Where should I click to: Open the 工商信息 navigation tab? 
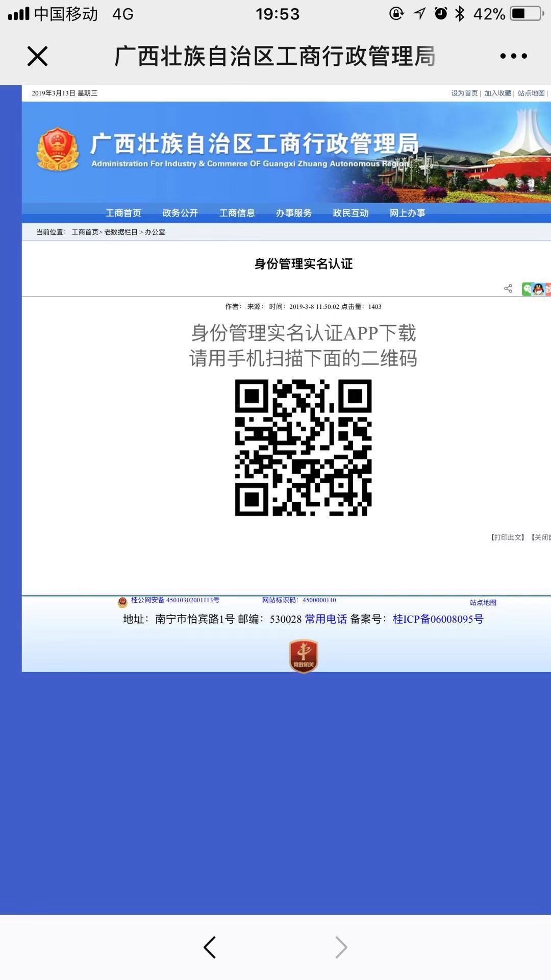(x=237, y=213)
